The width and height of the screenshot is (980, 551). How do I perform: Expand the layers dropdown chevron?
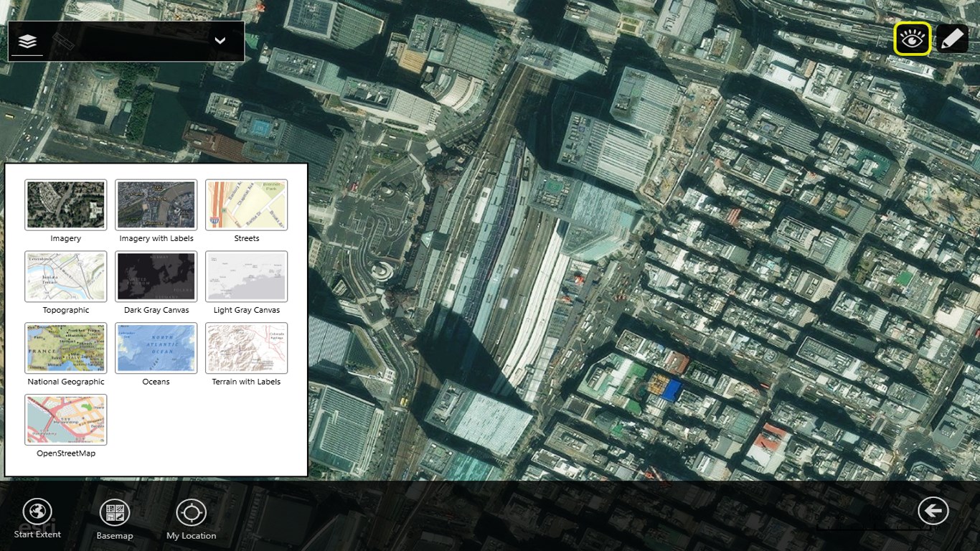(x=220, y=41)
